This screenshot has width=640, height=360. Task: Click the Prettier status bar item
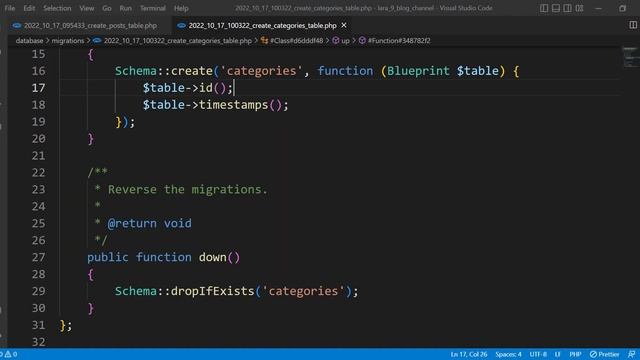point(604,354)
